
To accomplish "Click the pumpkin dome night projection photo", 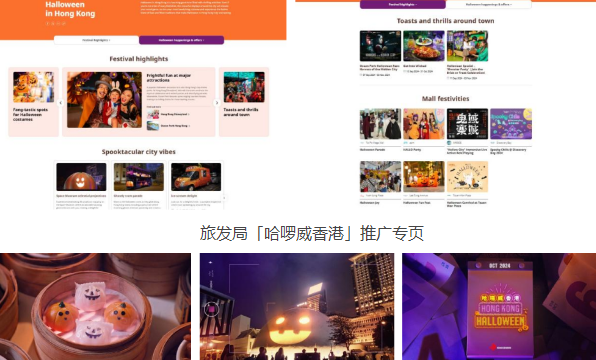I will click(297, 306).
